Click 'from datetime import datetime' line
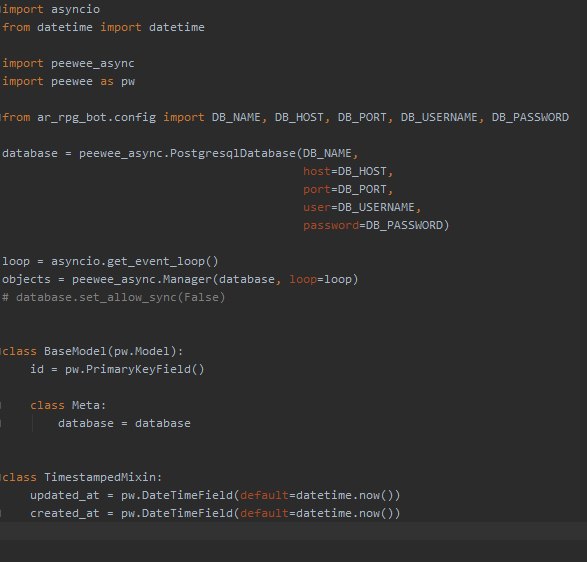Viewport: 587px width, 562px height. pos(103,27)
